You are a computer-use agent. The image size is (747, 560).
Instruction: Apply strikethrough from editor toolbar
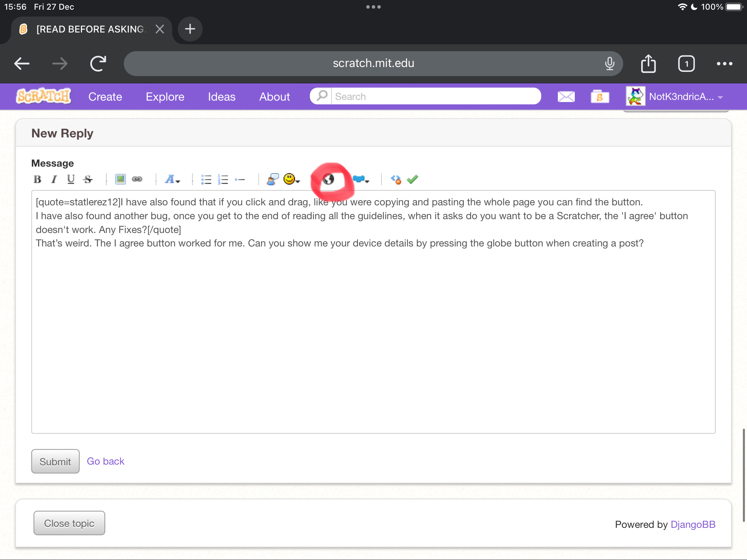pyautogui.click(x=88, y=179)
